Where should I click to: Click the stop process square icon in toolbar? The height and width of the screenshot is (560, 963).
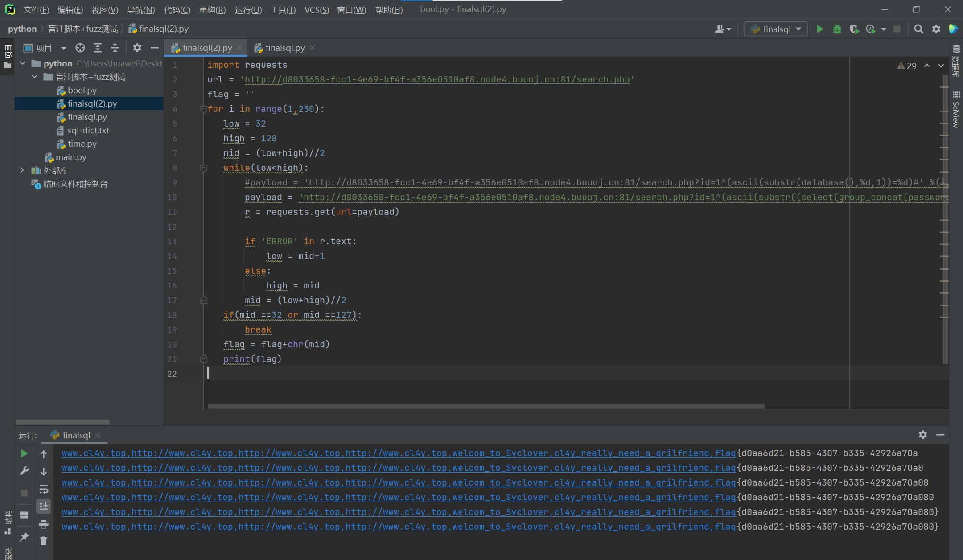[x=897, y=29]
